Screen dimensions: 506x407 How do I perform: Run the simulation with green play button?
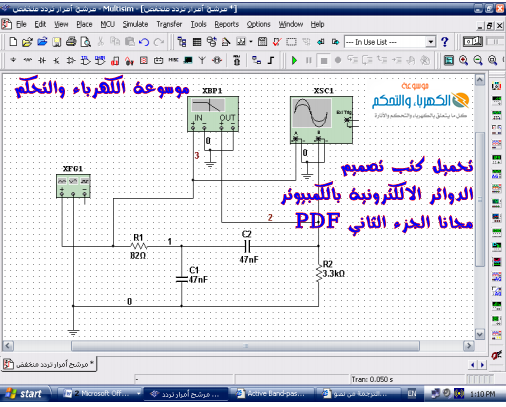click(294, 61)
